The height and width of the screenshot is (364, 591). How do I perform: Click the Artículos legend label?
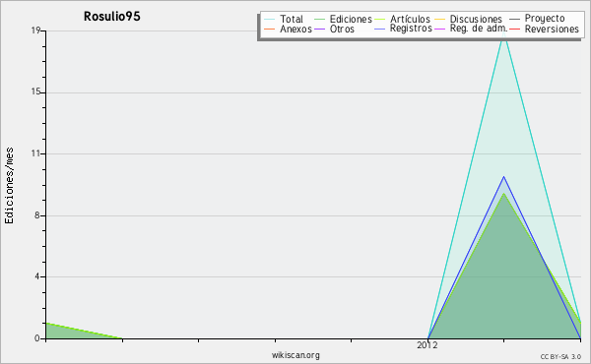410,19
